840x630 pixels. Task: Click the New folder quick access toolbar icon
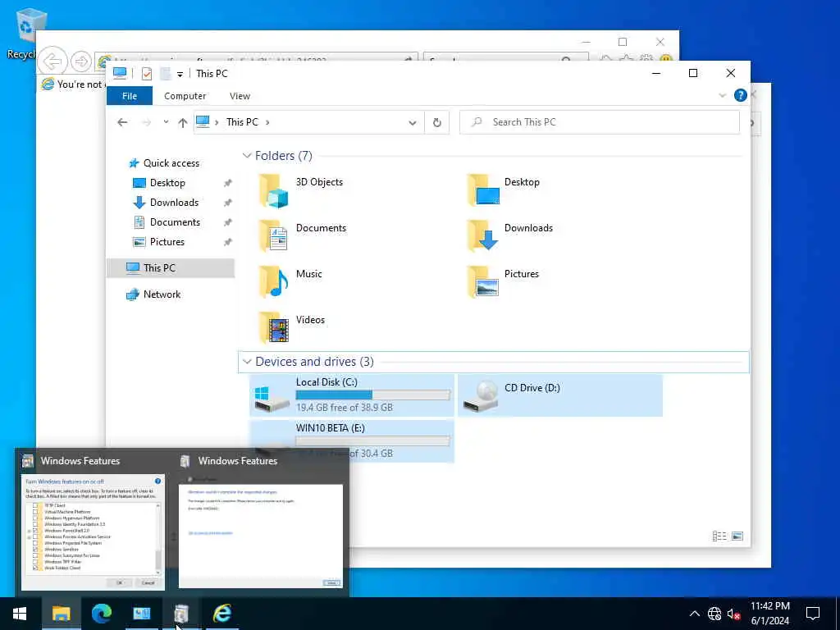pos(166,73)
